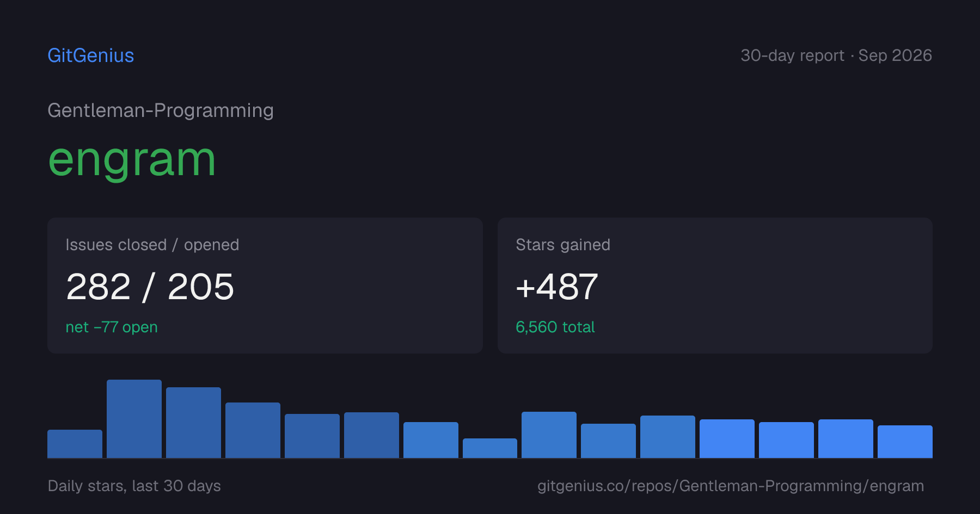Click the GitGenius brand link
The width and height of the screenshot is (980, 514).
pyautogui.click(x=91, y=55)
